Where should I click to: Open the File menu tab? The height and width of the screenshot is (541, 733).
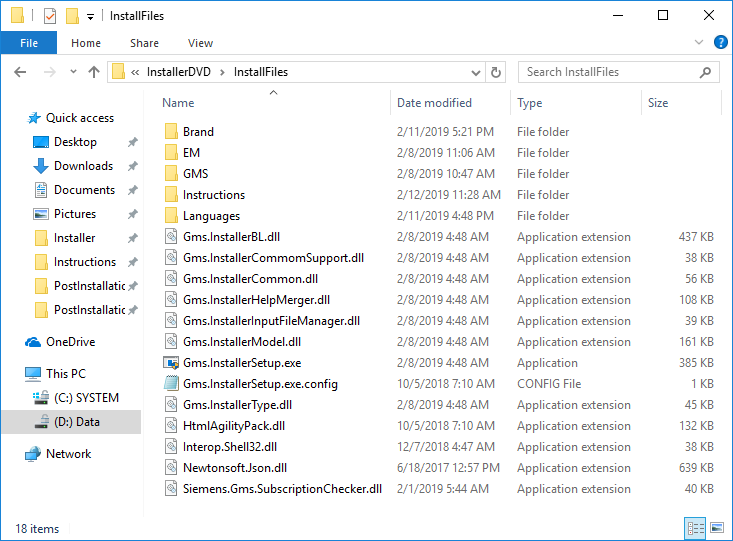[28, 43]
